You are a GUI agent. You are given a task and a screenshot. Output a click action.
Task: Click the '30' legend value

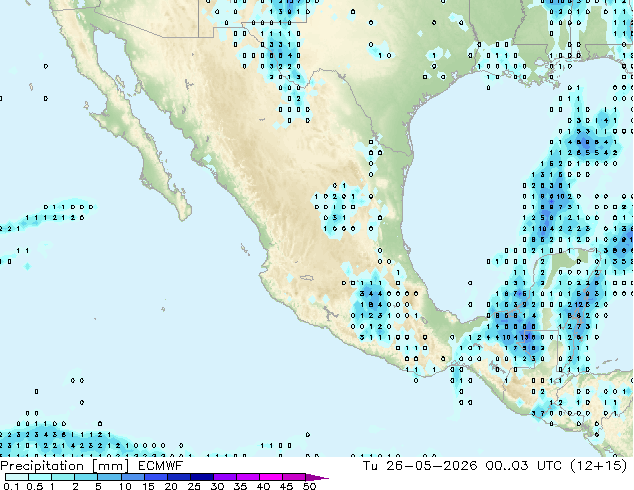tap(217, 486)
